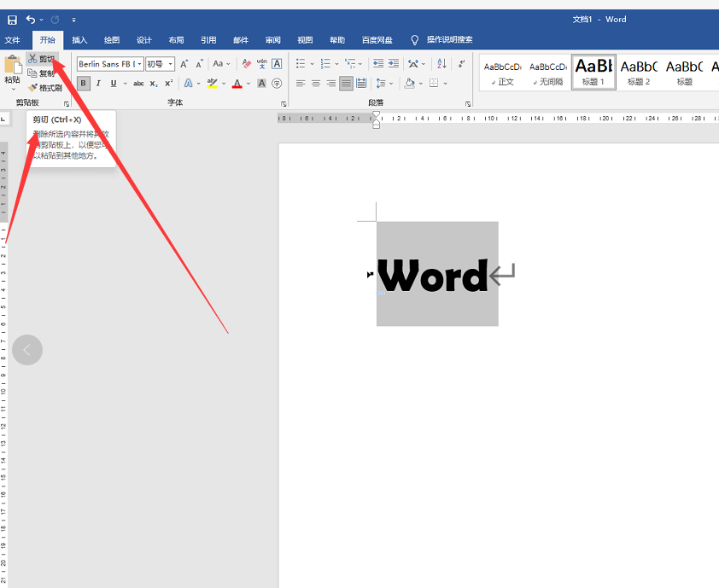Image resolution: width=719 pixels, height=588 pixels.
Task: Open the Customize Quick Access Toolbar arrow
Action: (73, 20)
